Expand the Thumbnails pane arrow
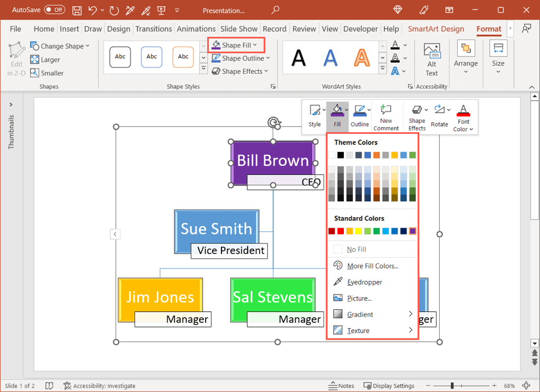 pyautogui.click(x=11, y=104)
